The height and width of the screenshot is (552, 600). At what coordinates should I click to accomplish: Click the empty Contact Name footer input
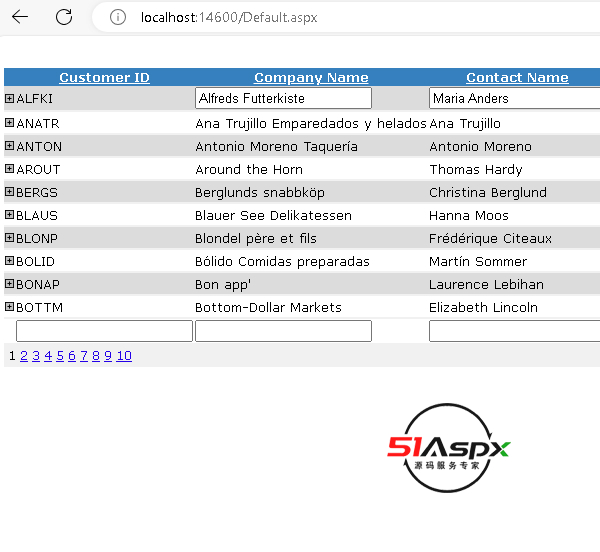(514, 331)
